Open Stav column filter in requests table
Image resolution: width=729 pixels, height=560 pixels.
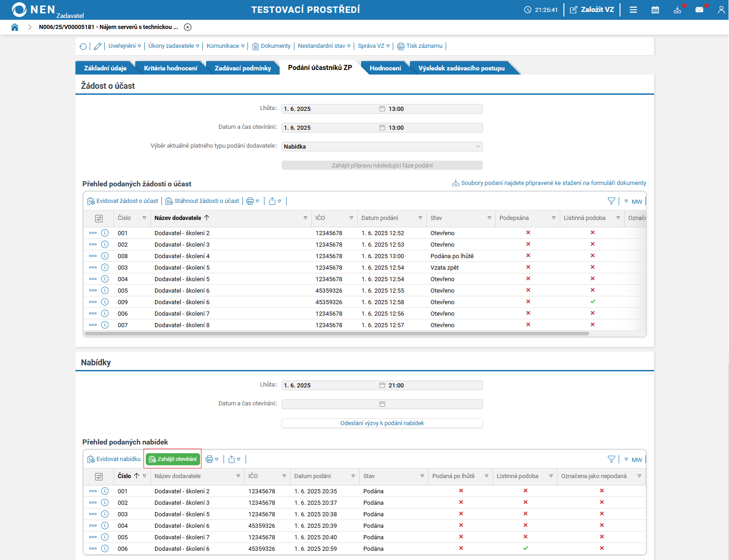pyautogui.click(x=489, y=218)
